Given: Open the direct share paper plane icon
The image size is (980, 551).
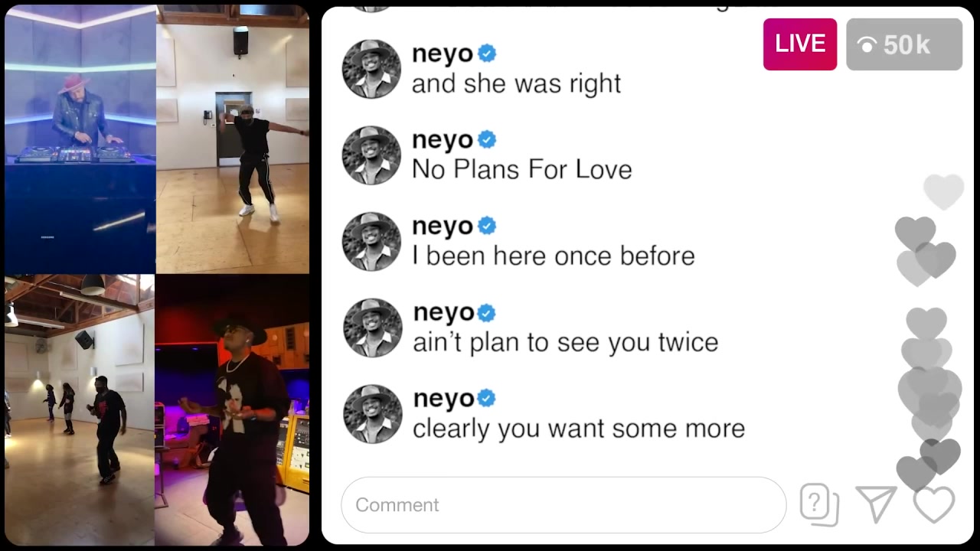Looking at the screenshot, I should [x=876, y=504].
